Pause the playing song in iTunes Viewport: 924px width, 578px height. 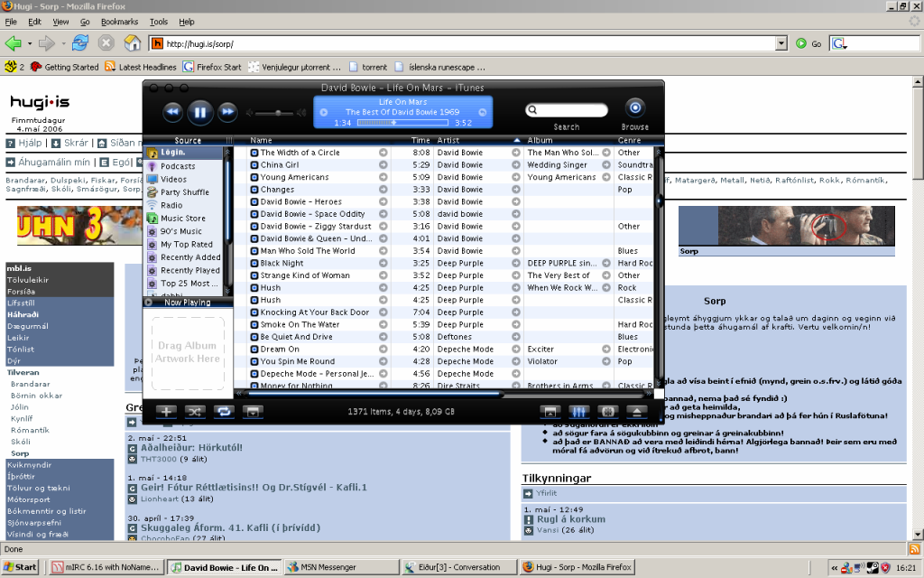point(199,112)
